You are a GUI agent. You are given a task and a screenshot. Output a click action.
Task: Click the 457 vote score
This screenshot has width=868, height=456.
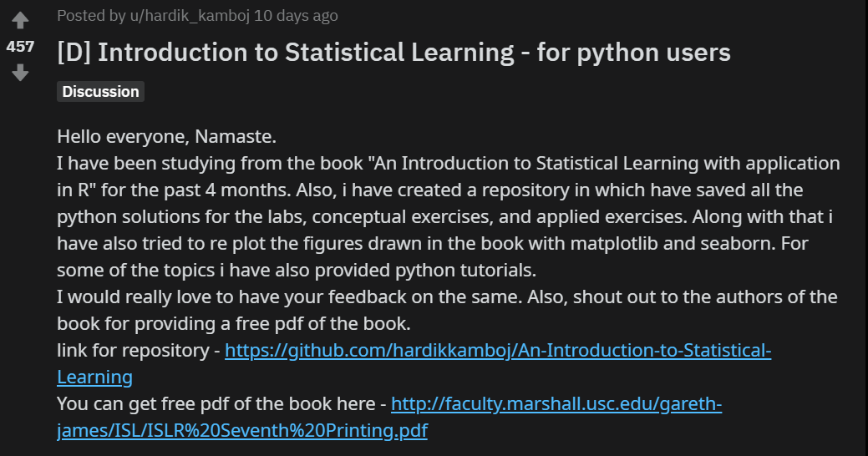click(x=20, y=47)
